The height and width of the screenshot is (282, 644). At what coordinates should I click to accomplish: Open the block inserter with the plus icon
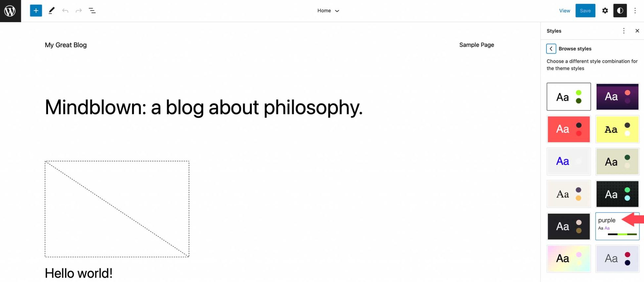(36, 10)
